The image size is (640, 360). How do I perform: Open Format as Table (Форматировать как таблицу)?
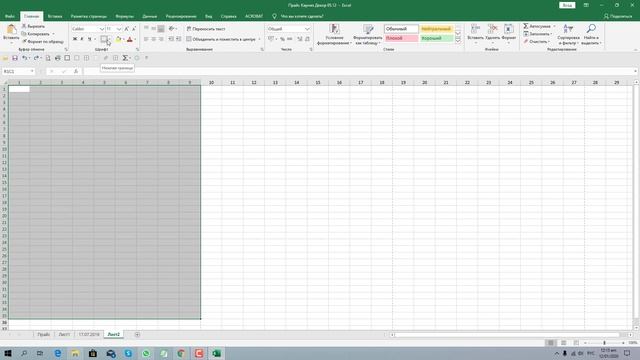368,34
